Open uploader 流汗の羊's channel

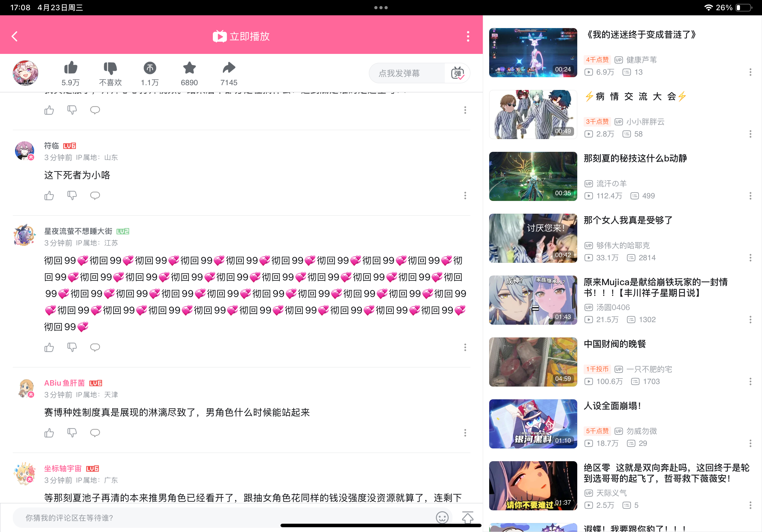(611, 184)
